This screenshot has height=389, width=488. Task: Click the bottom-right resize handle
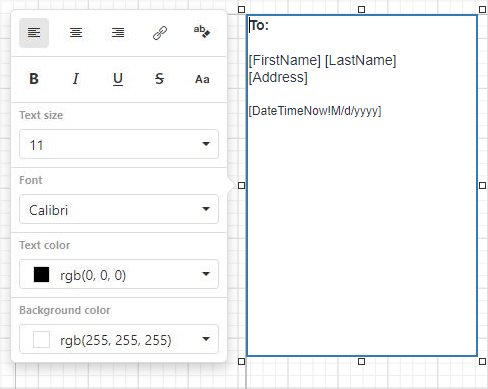(x=482, y=362)
